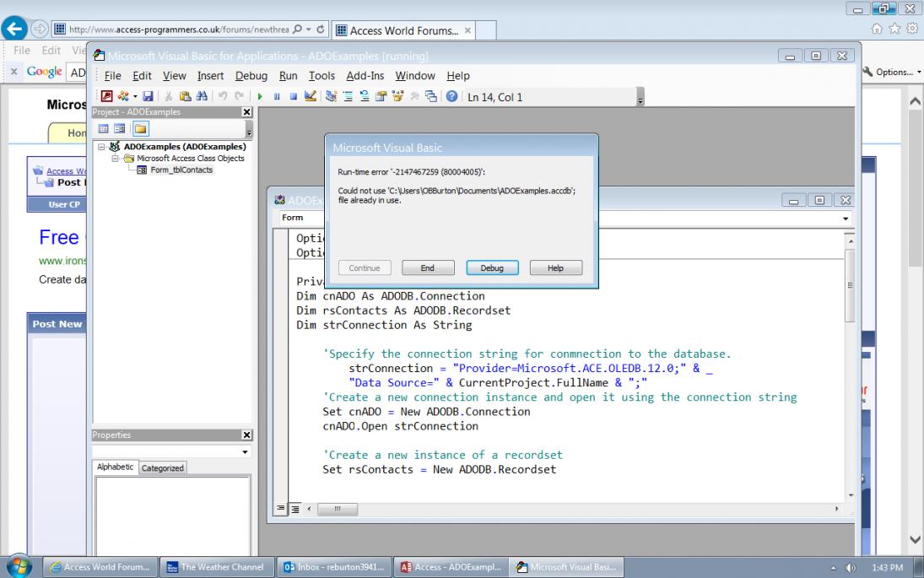Close the Project - ADOExamples panel
This screenshot has width=924, height=578.
(x=247, y=112)
